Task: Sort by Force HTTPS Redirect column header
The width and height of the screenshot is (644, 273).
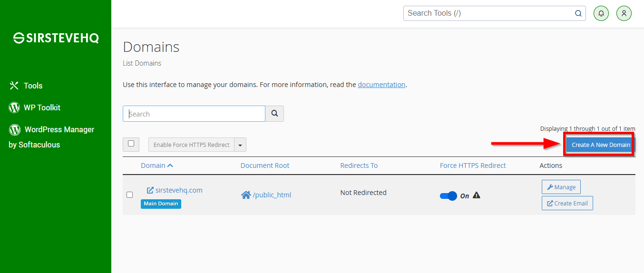Action: (x=473, y=166)
